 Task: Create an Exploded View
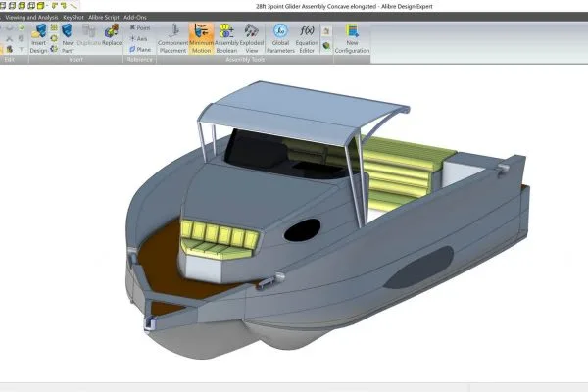point(252,38)
